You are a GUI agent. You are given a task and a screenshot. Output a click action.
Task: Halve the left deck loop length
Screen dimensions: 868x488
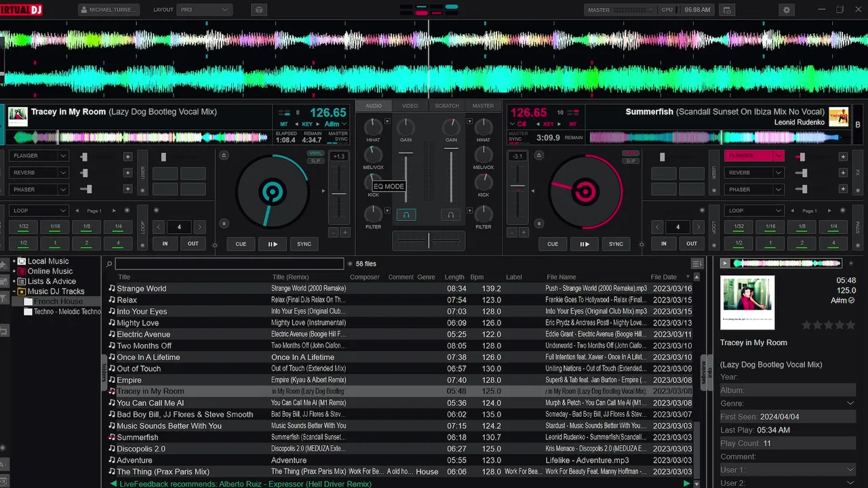pos(159,227)
